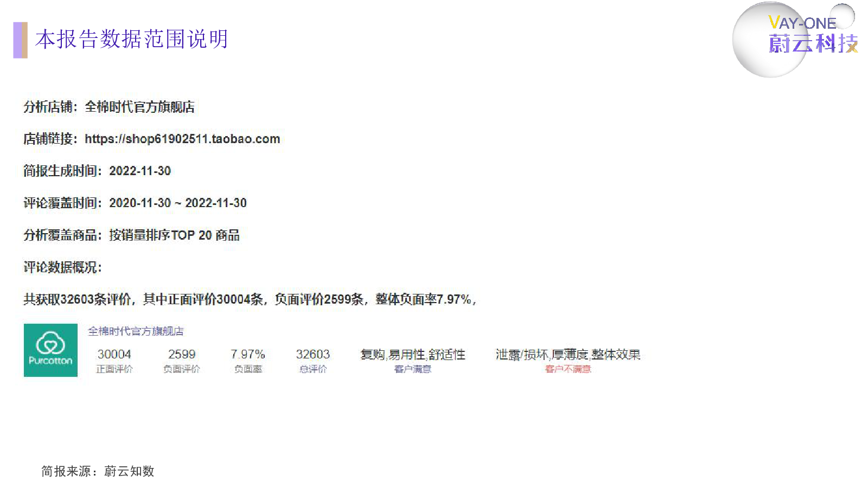The height and width of the screenshot is (488, 868).
Task: Click the 蔚云科技 brand name logo
Action: 813,43
